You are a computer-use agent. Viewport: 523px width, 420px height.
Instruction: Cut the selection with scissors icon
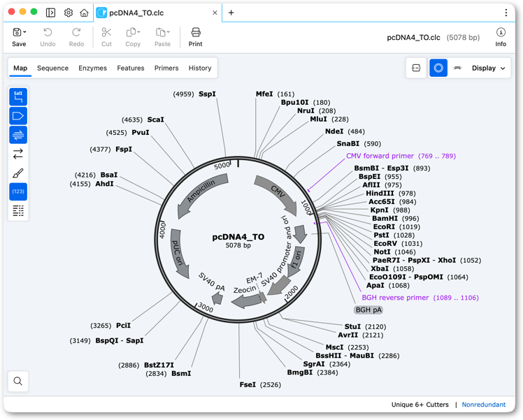pyautogui.click(x=106, y=37)
